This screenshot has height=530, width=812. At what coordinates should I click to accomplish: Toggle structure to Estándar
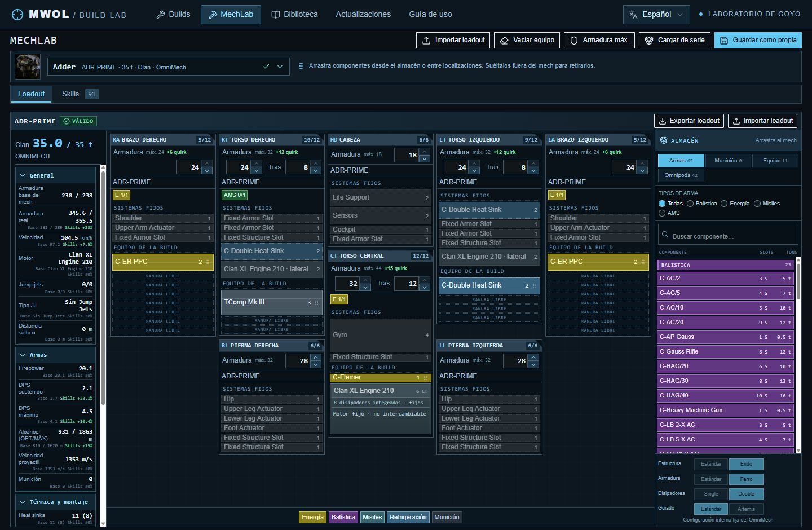(x=711, y=464)
